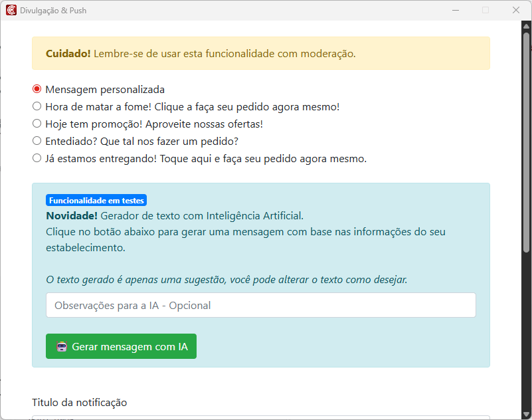Click the "Divulgação & Push" window title

point(53,11)
